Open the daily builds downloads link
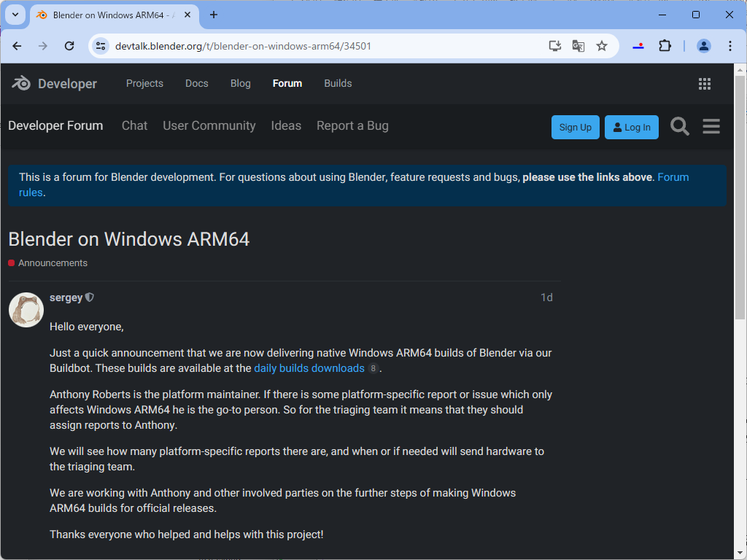 (x=309, y=368)
